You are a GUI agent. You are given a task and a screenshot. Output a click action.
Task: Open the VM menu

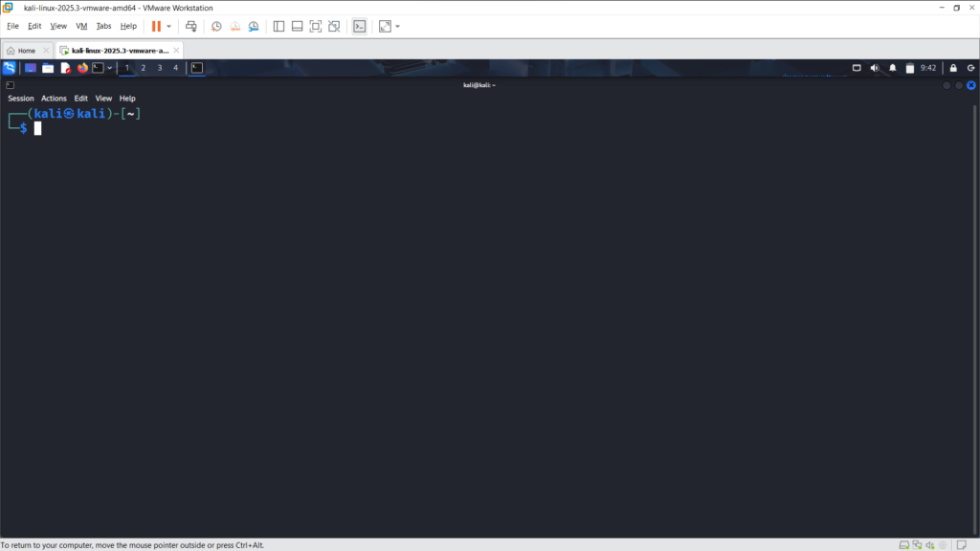[81, 26]
